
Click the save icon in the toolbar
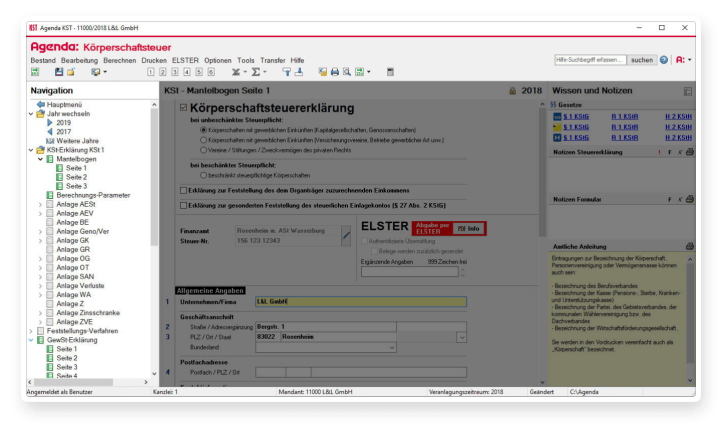click(x=59, y=72)
